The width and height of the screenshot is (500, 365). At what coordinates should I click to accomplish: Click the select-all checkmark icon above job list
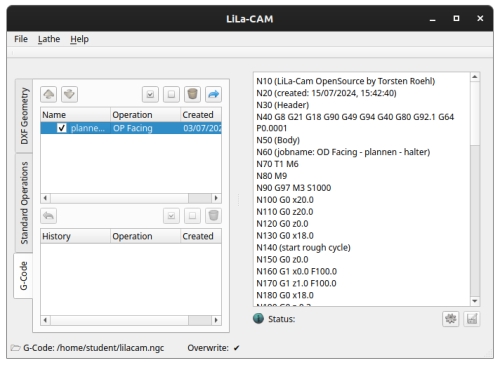[150, 94]
